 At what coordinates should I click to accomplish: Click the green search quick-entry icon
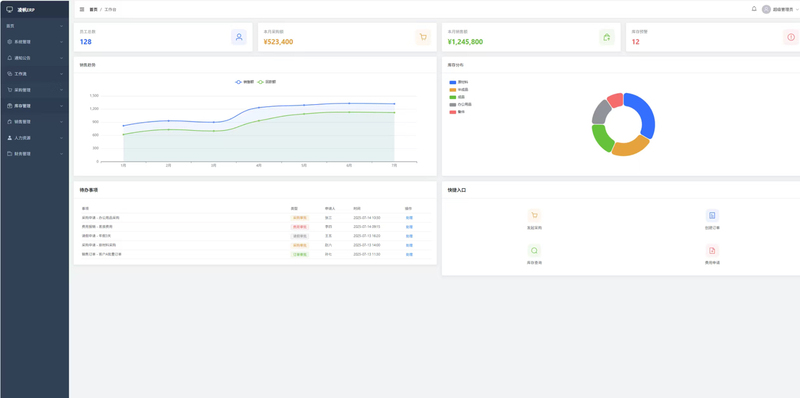(534, 251)
